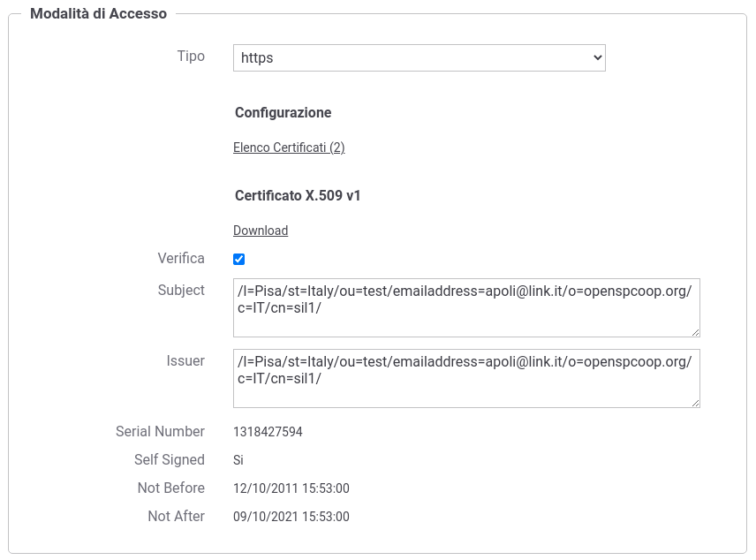Uncheck the Verifica checkbox

(238, 259)
